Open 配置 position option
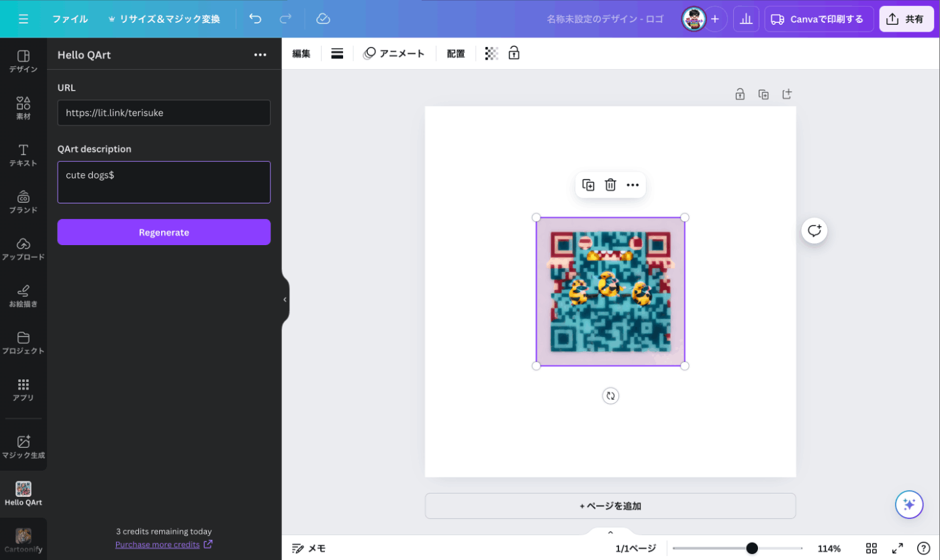Image resolution: width=940 pixels, height=560 pixels. [456, 54]
